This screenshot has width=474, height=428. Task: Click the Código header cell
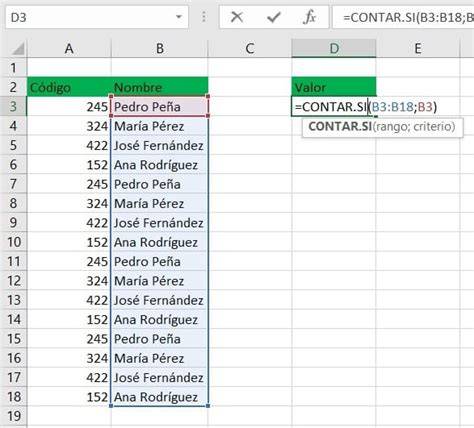(x=69, y=87)
